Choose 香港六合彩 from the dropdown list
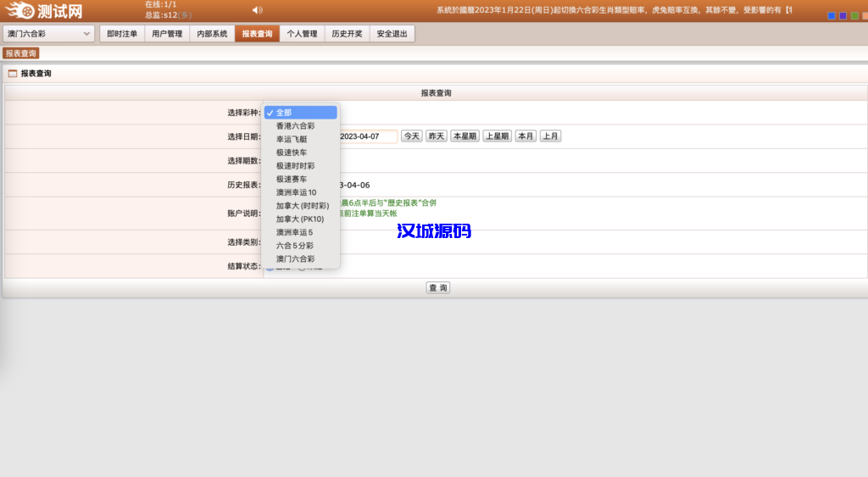Image resolution: width=868 pixels, height=477 pixels. click(x=301, y=125)
